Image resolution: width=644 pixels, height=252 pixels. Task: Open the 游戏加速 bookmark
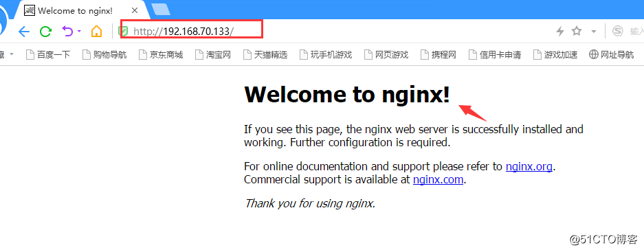click(x=555, y=54)
